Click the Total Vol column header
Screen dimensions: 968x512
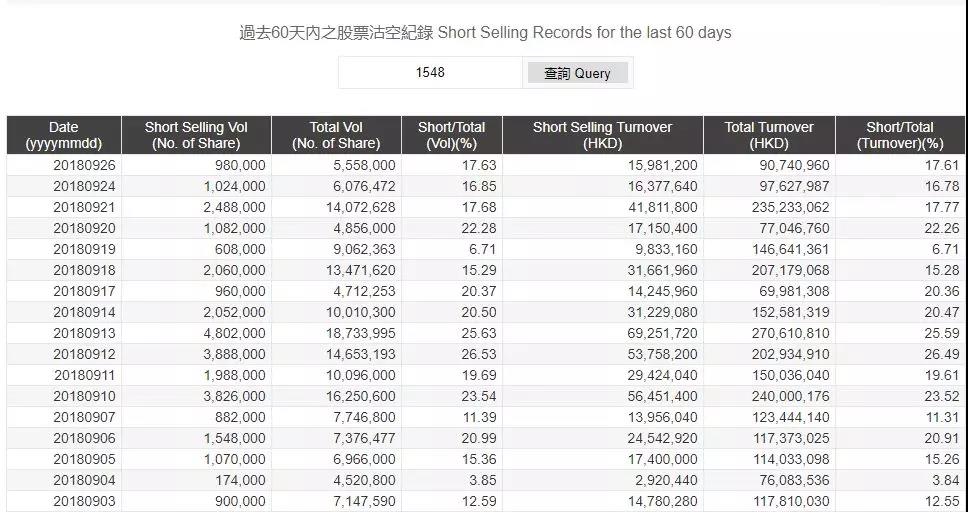[336, 135]
